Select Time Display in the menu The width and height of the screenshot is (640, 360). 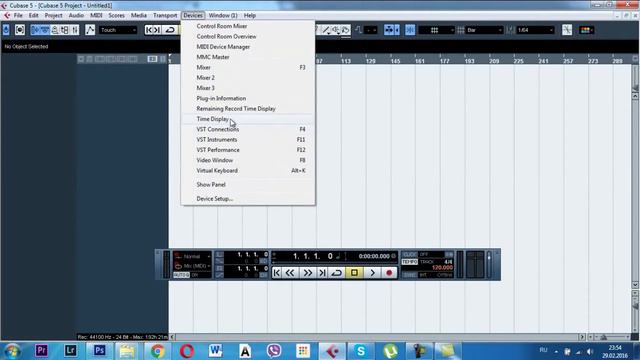[248, 119]
